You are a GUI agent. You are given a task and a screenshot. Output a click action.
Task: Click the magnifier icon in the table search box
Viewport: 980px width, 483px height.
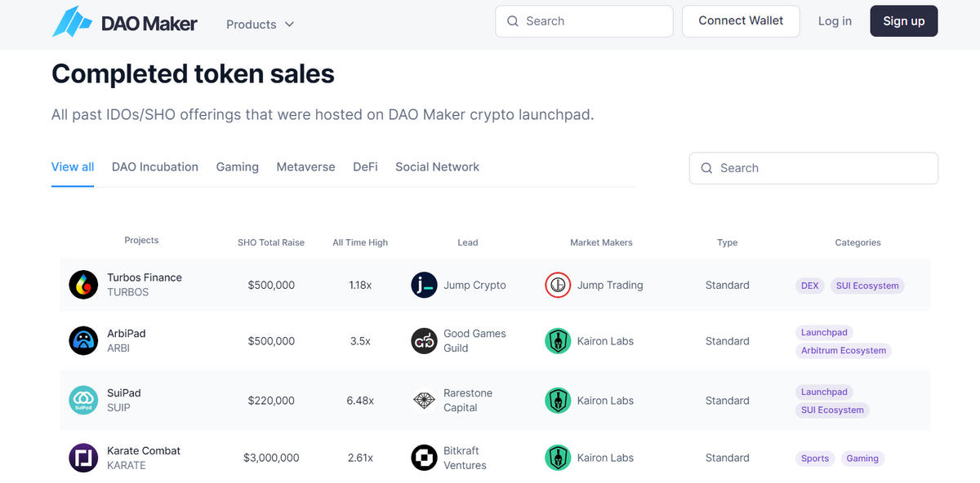click(x=707, y=168)
